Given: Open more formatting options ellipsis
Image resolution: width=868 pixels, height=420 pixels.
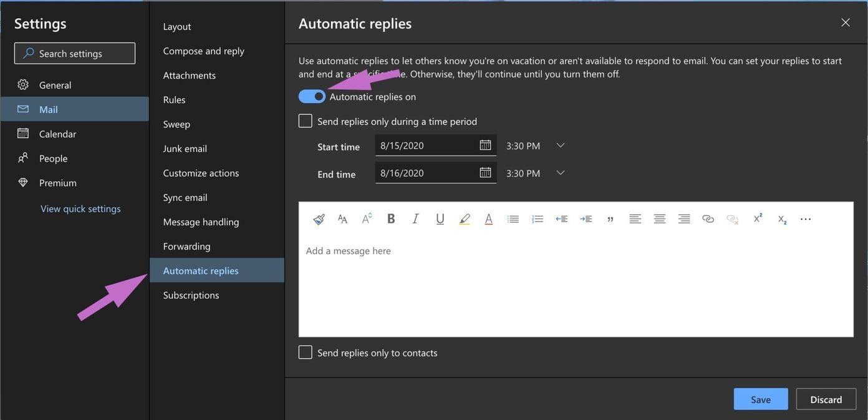Looking at the screenshot, I should (806, 219).
